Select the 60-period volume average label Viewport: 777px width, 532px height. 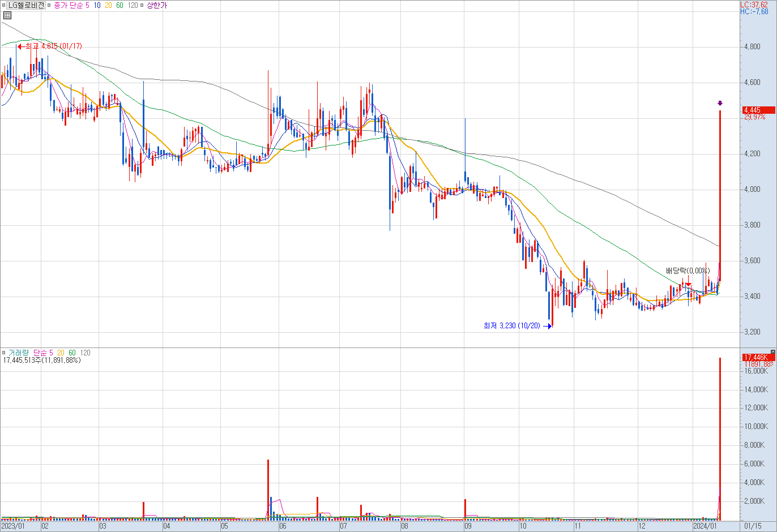[72, 353]
